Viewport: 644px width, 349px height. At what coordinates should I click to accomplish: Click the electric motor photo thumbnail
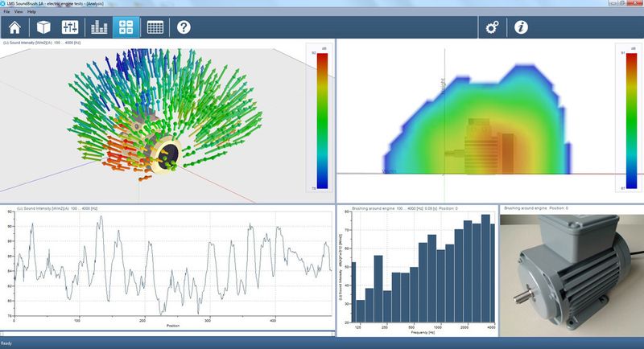coord(572,273)
